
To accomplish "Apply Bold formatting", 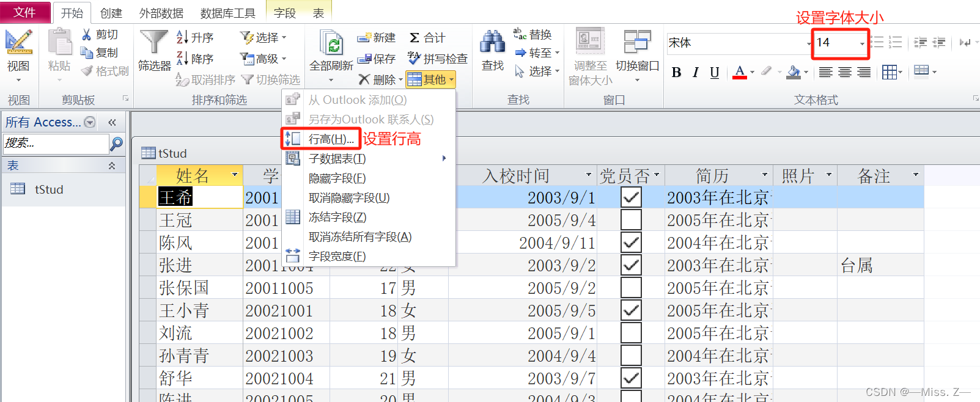I will click(x=676, y=72).
